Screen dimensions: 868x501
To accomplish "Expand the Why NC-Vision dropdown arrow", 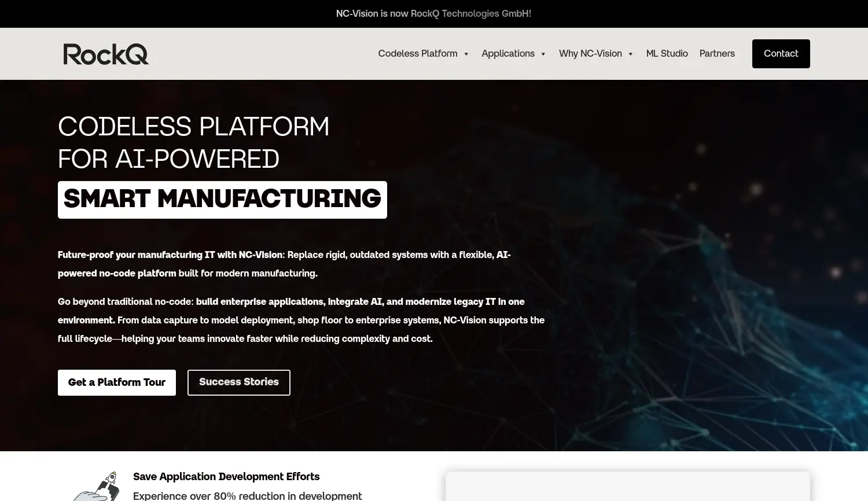I will click(x=630, y=54).
